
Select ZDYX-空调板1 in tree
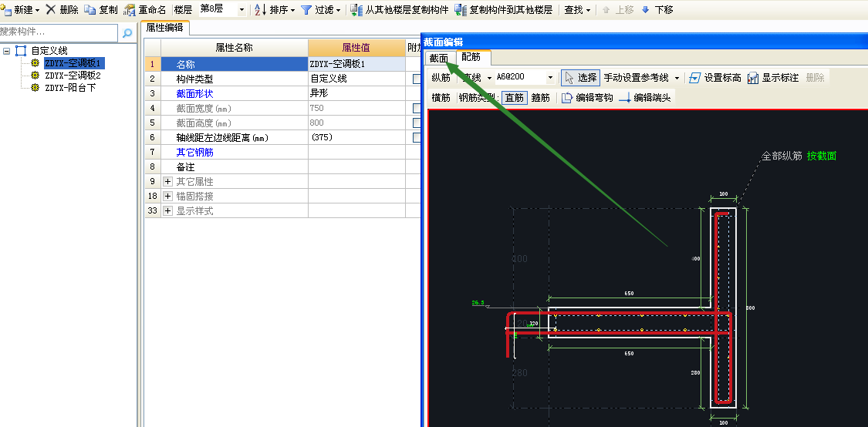click(x=74, y=63)
